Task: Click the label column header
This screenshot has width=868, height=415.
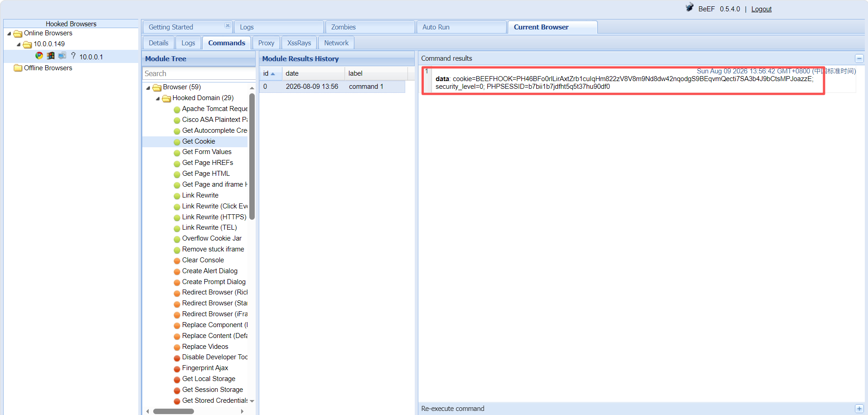Action: point(376,73)
